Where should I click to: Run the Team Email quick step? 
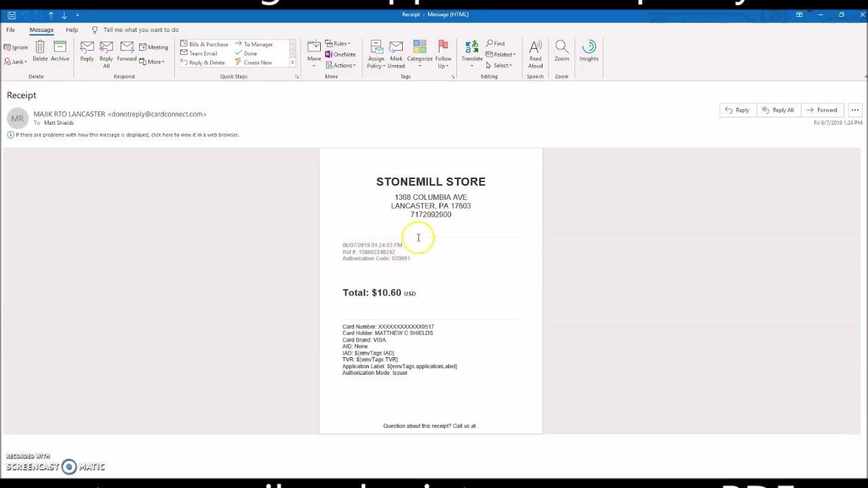pos(199,54)
